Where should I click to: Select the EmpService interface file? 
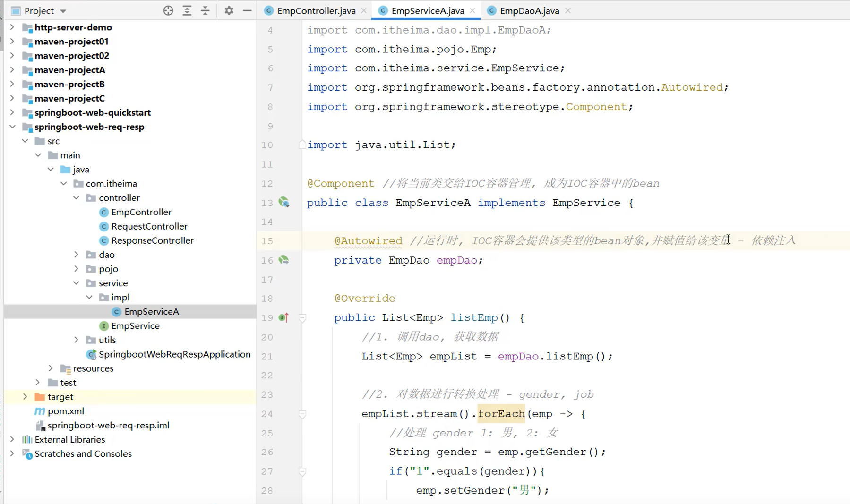tap(136, 325)
